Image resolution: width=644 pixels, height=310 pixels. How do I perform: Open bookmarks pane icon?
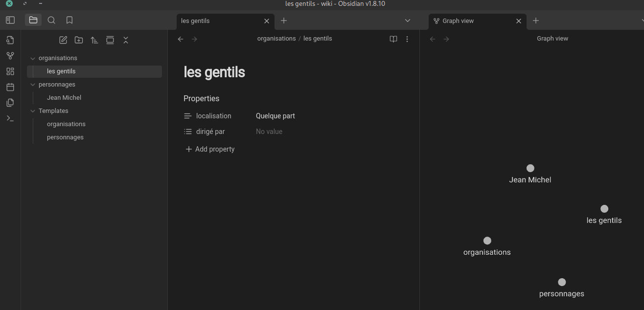tap(69, 20)
